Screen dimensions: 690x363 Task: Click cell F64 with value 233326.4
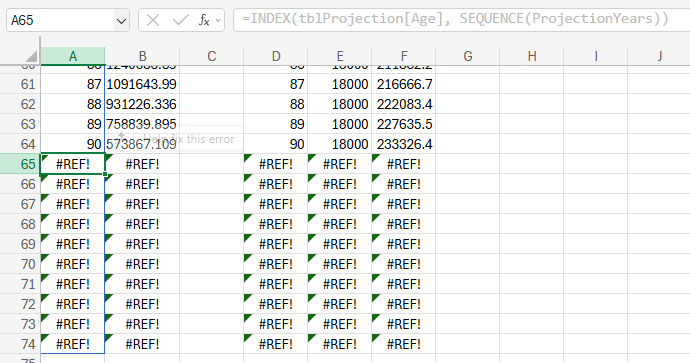(404, 144)
